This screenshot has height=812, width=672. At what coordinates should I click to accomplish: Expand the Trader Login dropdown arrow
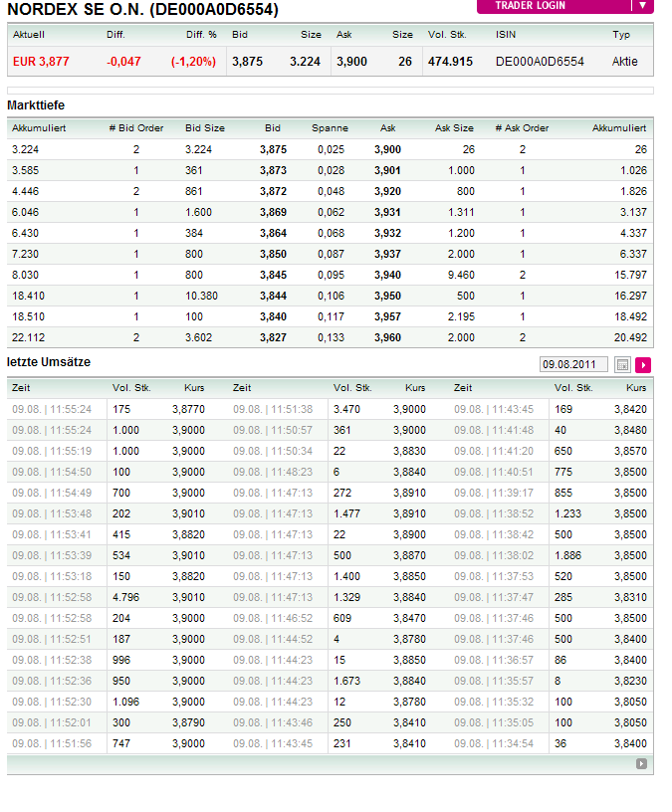click(643, 6)
